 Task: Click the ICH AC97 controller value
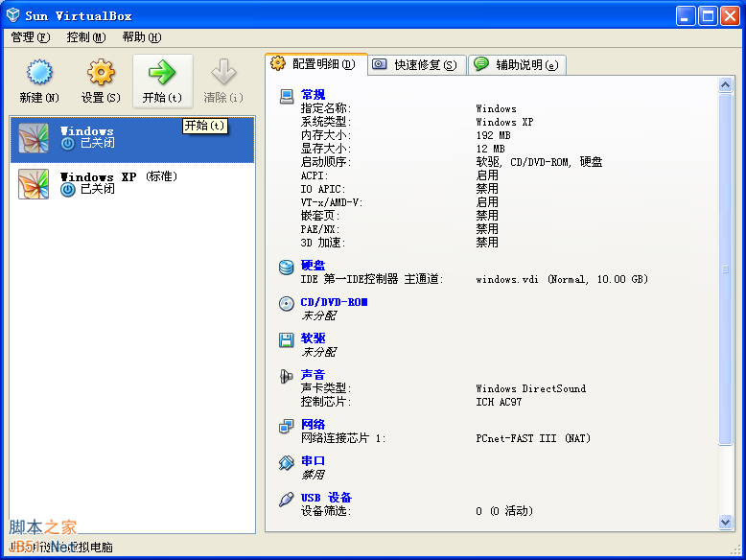point(499,402)
